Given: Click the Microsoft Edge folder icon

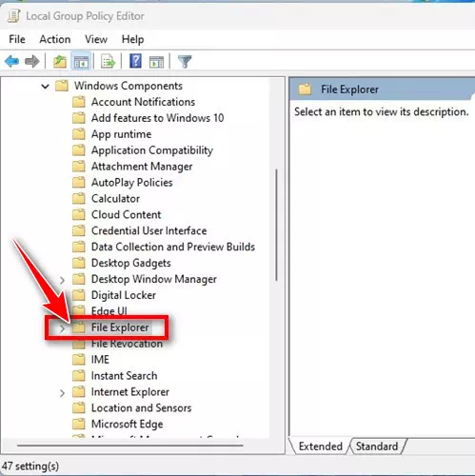Looking at the screenshot, I should [79, 425].
